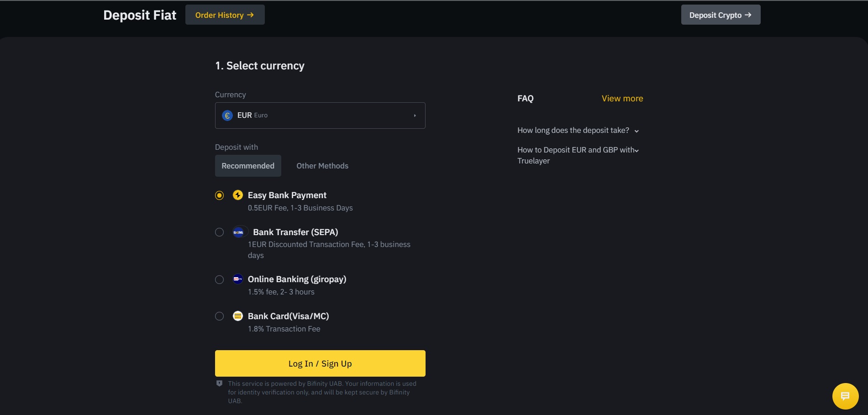Choose the Bank Card(Visa/MC) radio option

220,316
